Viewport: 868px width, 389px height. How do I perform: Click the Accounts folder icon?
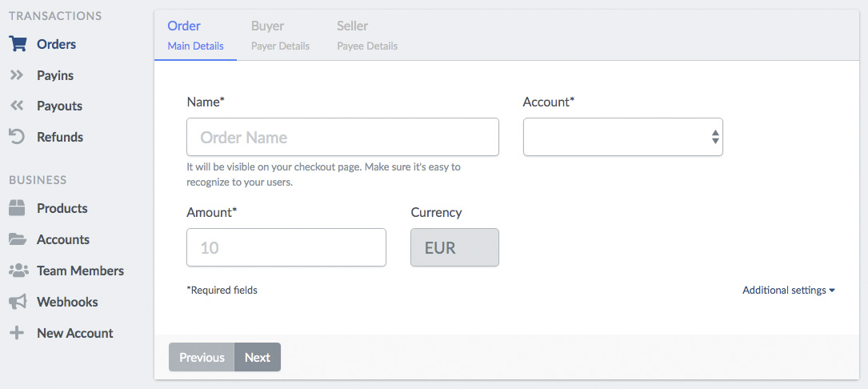tap(18, 239)
